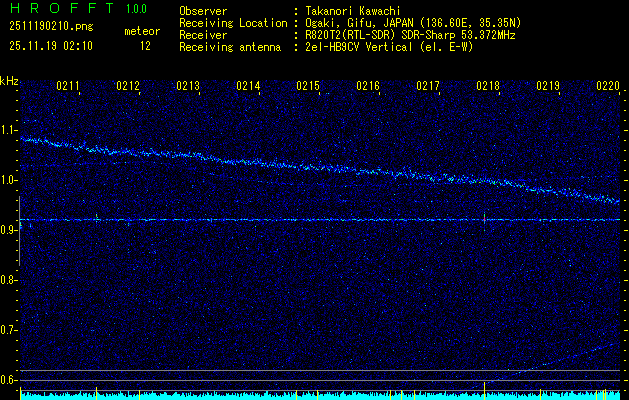This screenshot has width=629, height=400.
Task: Click the meteor count value 12
Action: point(146,46)
